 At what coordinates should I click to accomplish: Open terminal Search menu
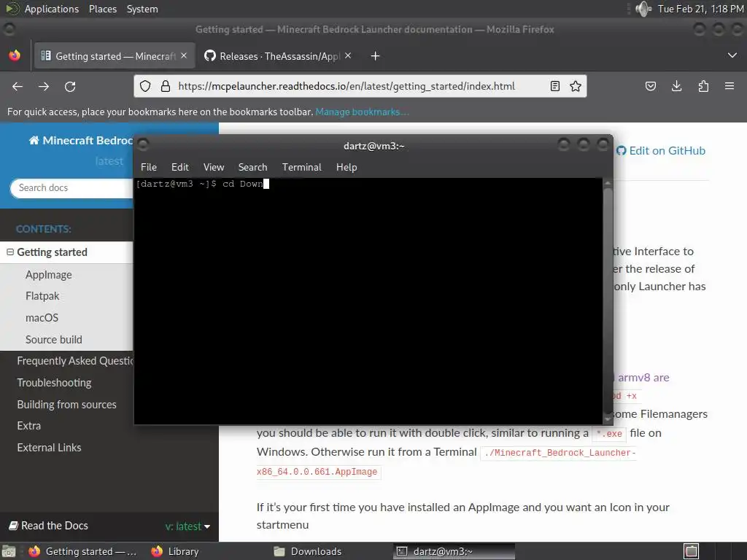coord(252,167)
